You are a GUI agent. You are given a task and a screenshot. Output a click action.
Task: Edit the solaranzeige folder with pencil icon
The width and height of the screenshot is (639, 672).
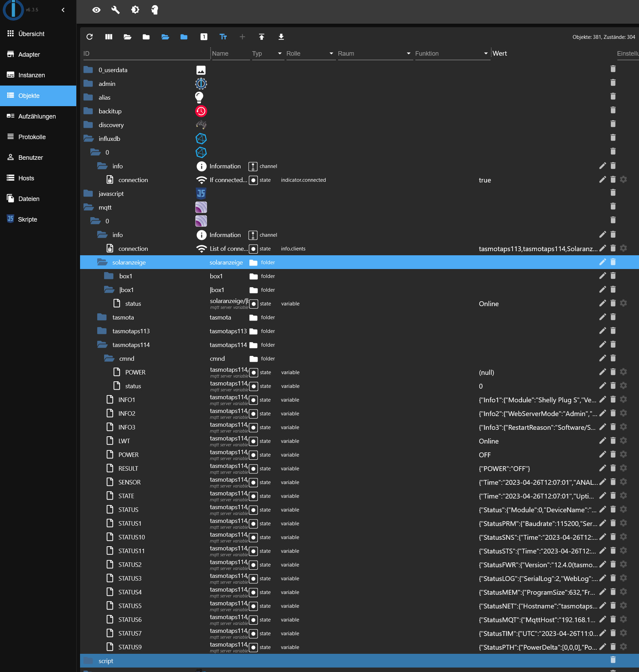pos(602,262)
